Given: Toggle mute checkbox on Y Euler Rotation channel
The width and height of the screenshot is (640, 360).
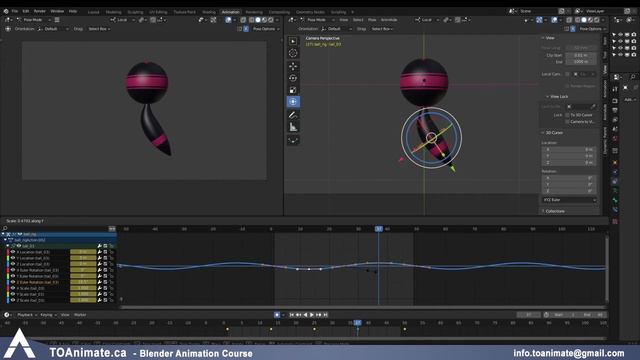Looking at the screenshot, I should (105, 276).
